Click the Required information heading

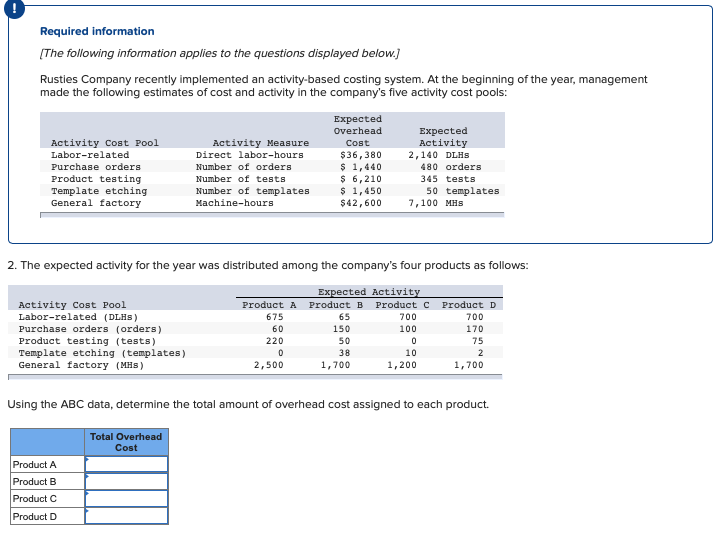pos(97,31)
